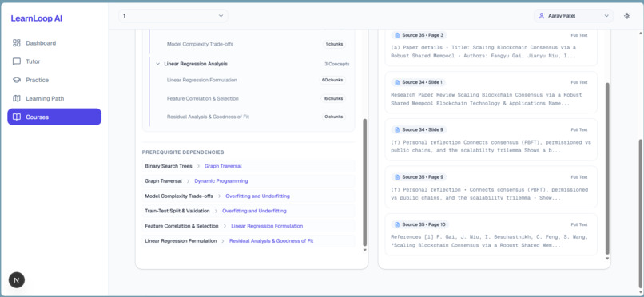Click document icon on Source 35 Page 10
This screenshot has height=297, width=644.
point(397,224)
